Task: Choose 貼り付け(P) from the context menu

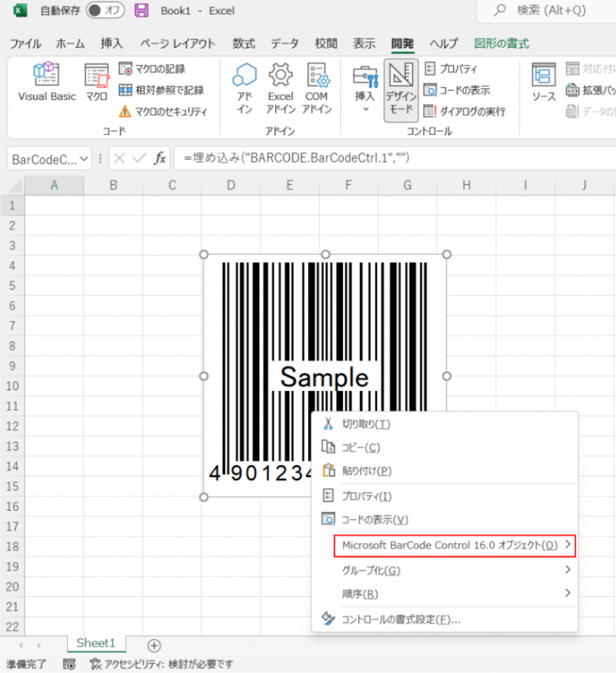Action: pos(445,471)
